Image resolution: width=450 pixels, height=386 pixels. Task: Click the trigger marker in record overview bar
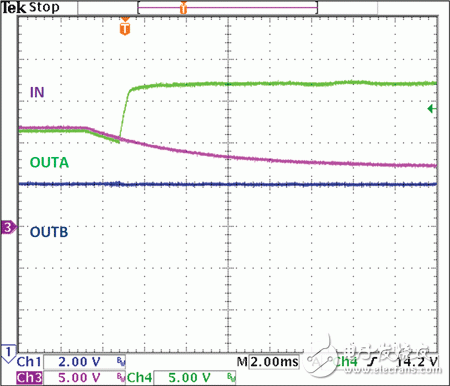coord(183,8)
